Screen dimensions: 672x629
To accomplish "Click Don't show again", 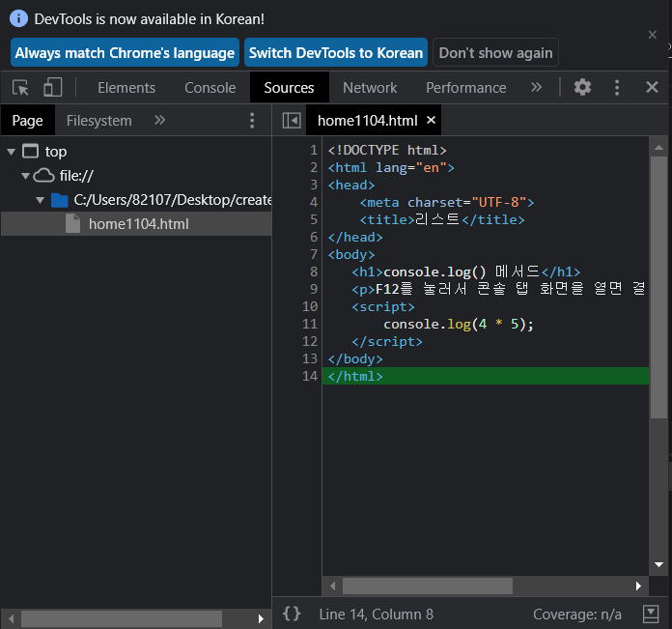I will (496, 53).
